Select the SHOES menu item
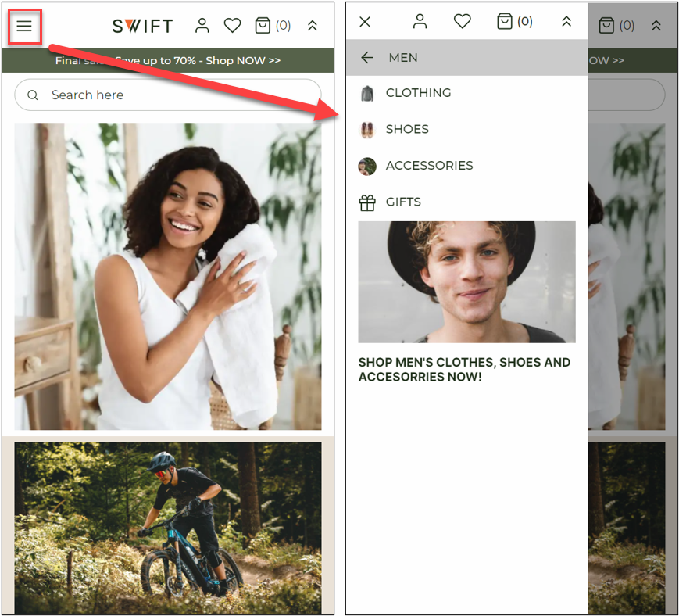Viewport: 679px width, 616px height. pyautogui.click(x=407, y=130)
